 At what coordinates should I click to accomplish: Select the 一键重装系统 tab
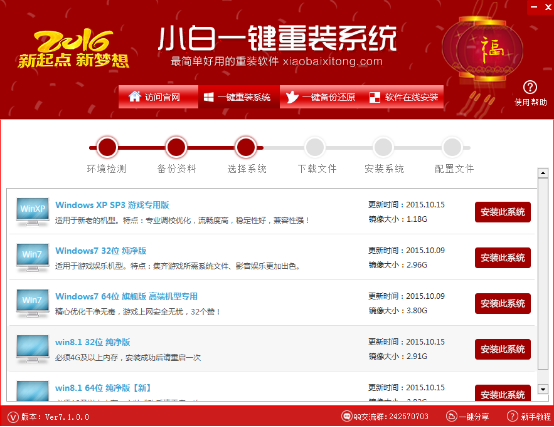[x=239, y=97]
